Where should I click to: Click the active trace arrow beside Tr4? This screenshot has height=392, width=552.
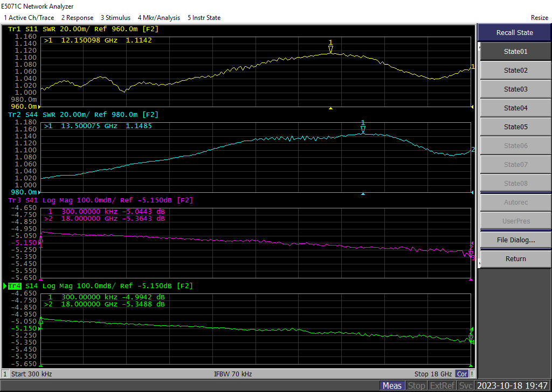pyautogui.click(x=5, y=286)
